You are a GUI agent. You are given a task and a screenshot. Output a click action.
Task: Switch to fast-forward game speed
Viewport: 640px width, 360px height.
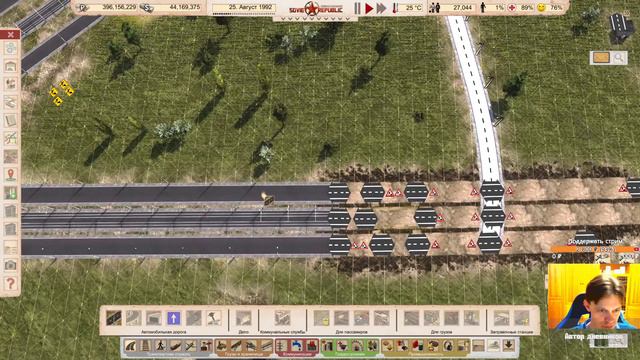click(381, 8)
